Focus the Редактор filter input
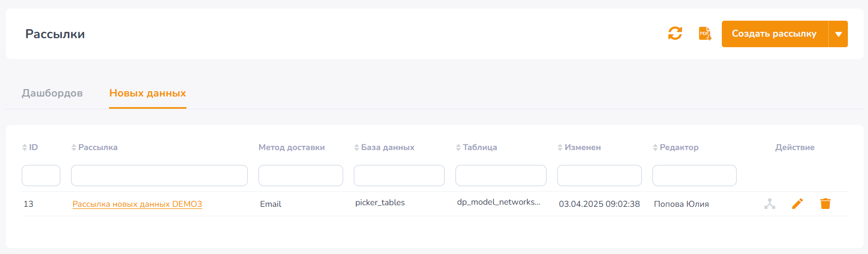Image resolution: width=868 pixels, height=254 pixels. (x=694, y=176)
